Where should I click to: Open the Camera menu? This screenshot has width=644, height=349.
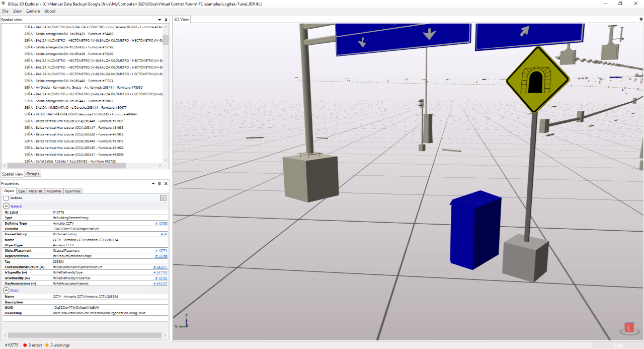[x=33, y=11]
